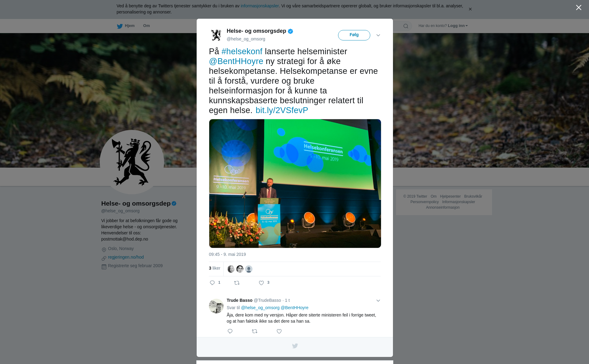Close the tweet overlay

pos(579,8)
